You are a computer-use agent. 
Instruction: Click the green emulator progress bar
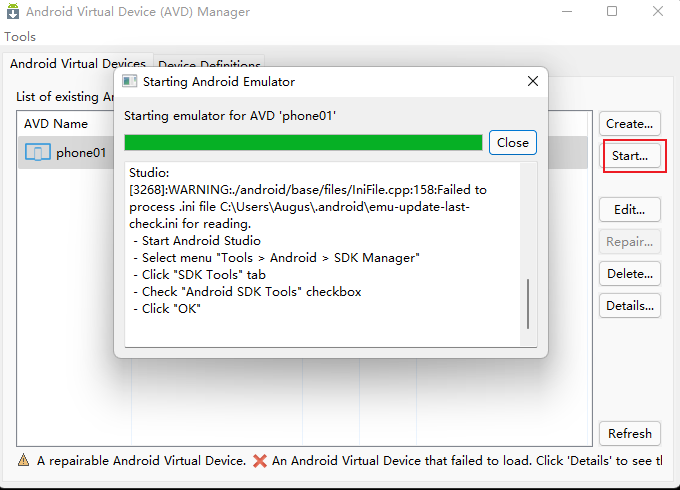(x=303, y=143)
